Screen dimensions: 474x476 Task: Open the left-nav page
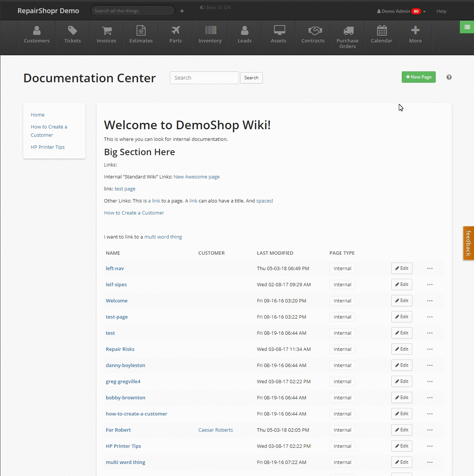pyautogui.click(x=115, y=268)
